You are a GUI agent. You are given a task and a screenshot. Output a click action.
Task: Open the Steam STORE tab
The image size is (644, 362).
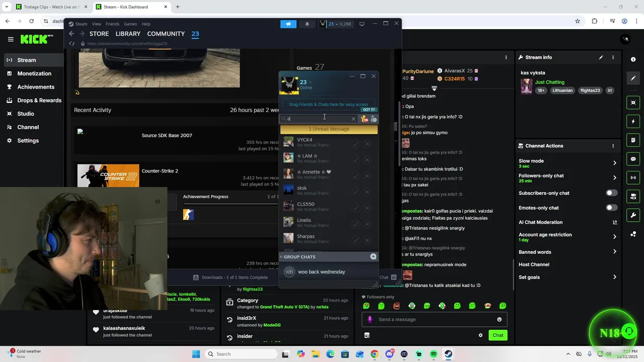99,34
